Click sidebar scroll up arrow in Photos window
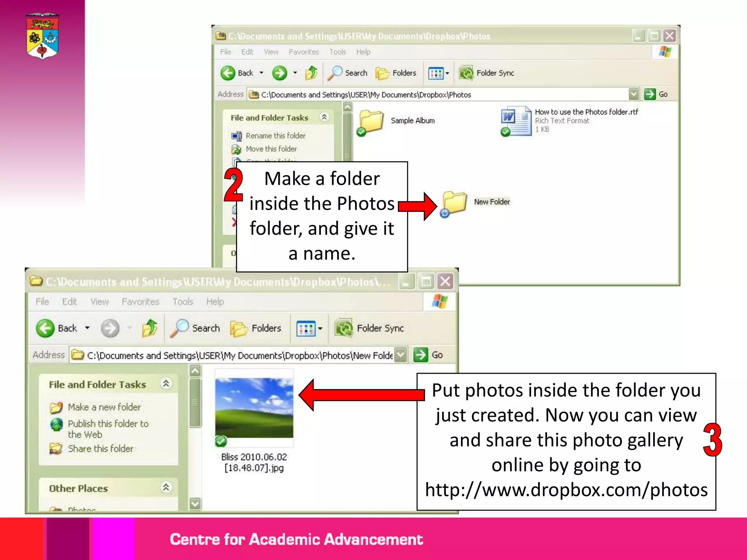 348,107
